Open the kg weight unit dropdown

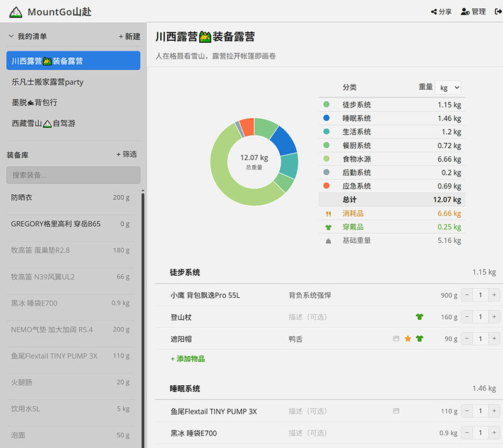(448, 87)
